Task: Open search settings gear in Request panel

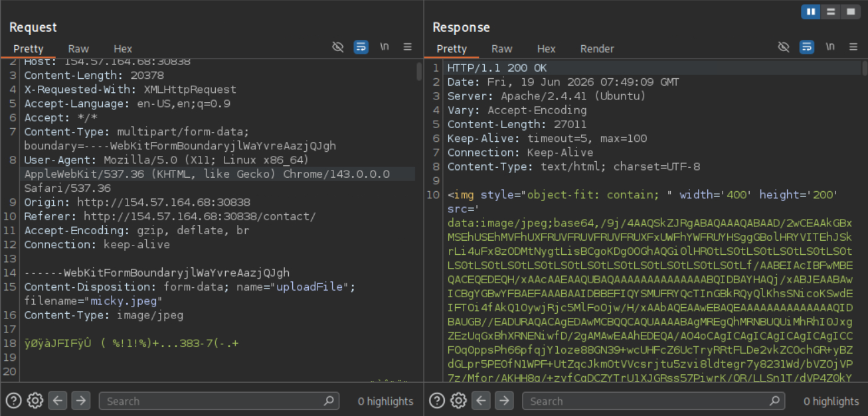Action: tap(35, 400)
